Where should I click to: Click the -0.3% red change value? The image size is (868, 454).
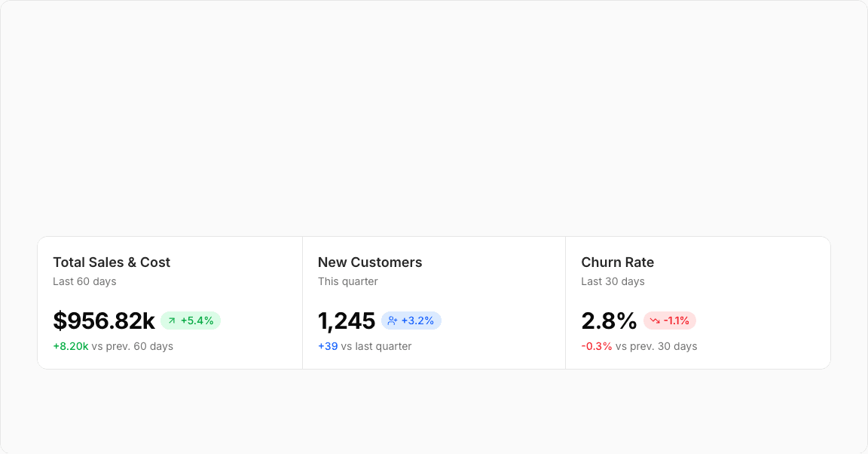597,346
